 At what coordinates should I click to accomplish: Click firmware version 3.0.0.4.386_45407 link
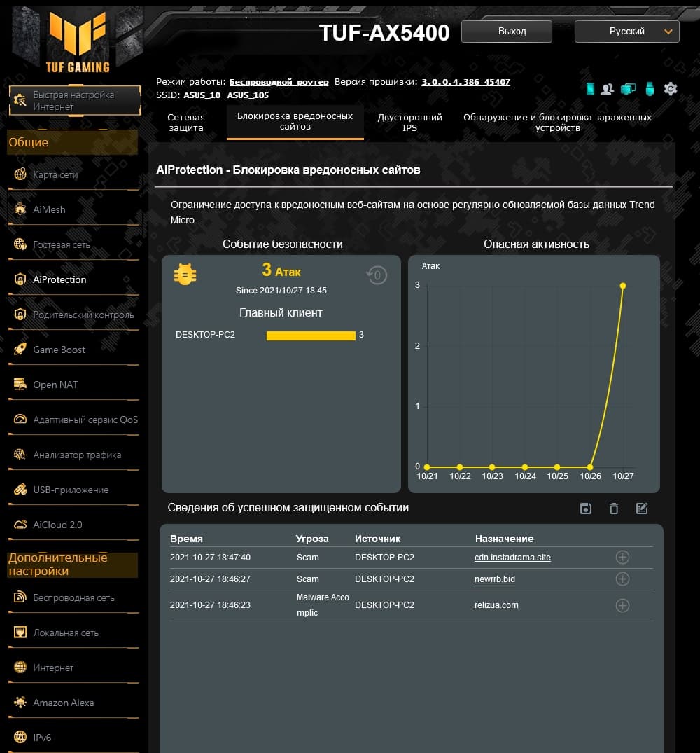coord(466,82)
